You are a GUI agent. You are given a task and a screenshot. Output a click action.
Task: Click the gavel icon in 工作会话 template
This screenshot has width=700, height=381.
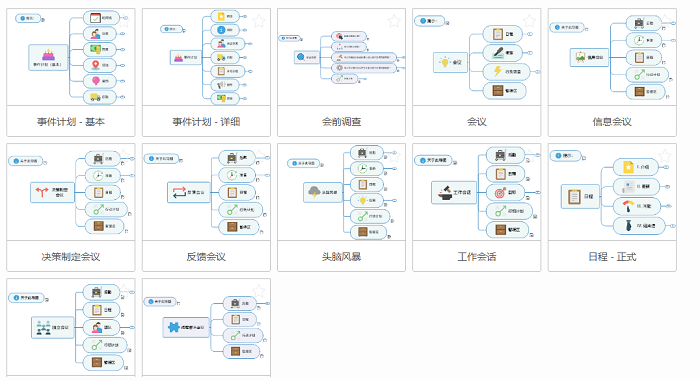[445, 193]
